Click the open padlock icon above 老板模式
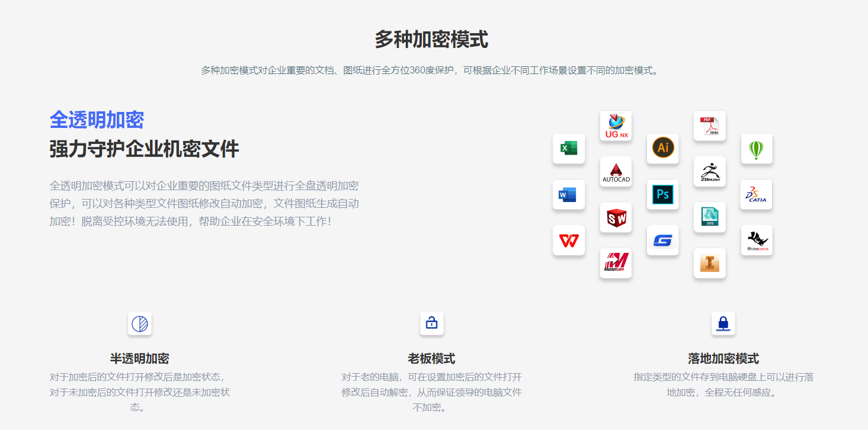Image resolution: width=868 pixels, height=430 pixels. [431, 323]
